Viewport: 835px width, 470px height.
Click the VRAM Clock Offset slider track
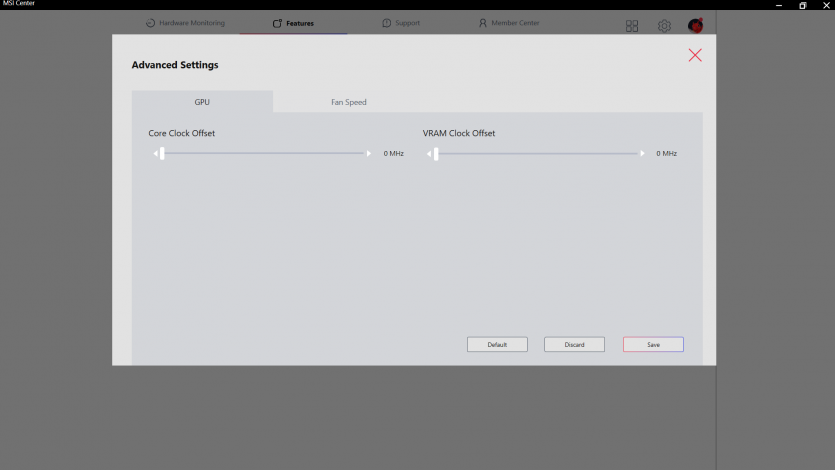pos(540,154)
